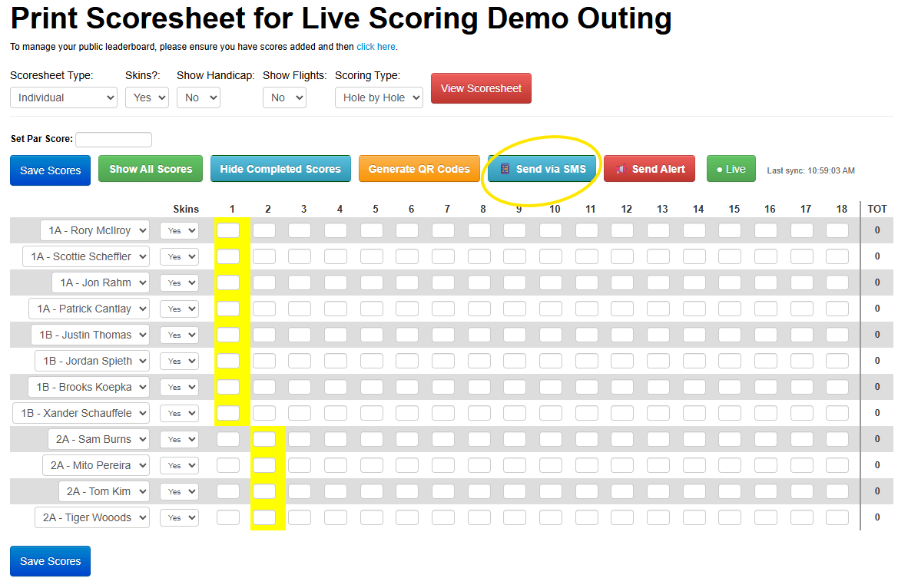Click the Set Par Score input
908x588 pixels.
pos(114,140)
